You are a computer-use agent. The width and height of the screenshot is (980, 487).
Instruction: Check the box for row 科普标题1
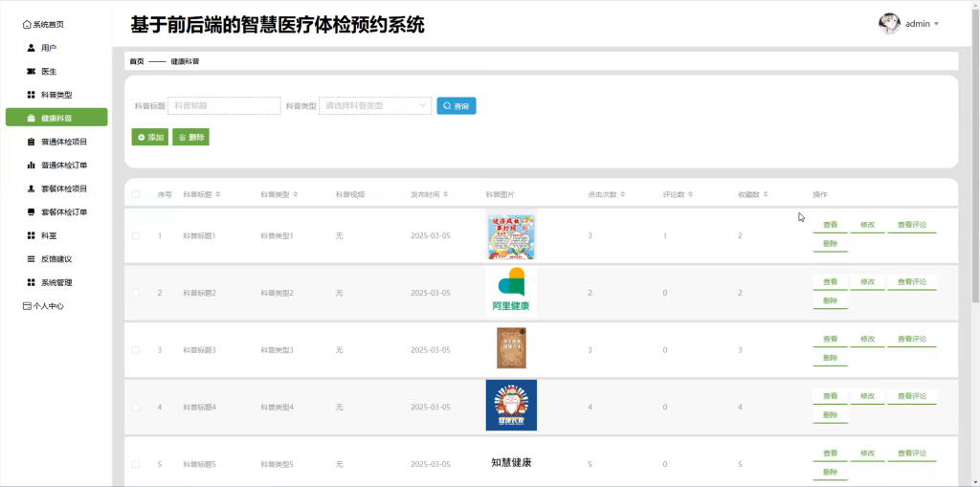(136, 235)
